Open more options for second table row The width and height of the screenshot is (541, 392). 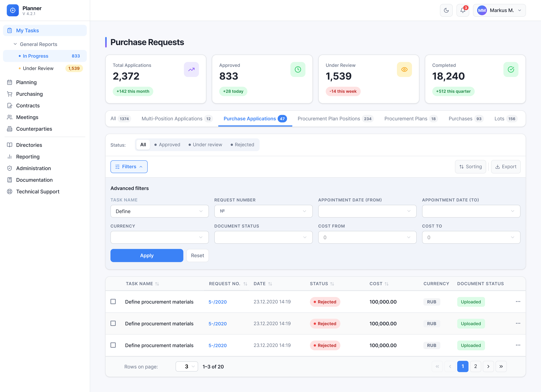click(x=518, y=323)
